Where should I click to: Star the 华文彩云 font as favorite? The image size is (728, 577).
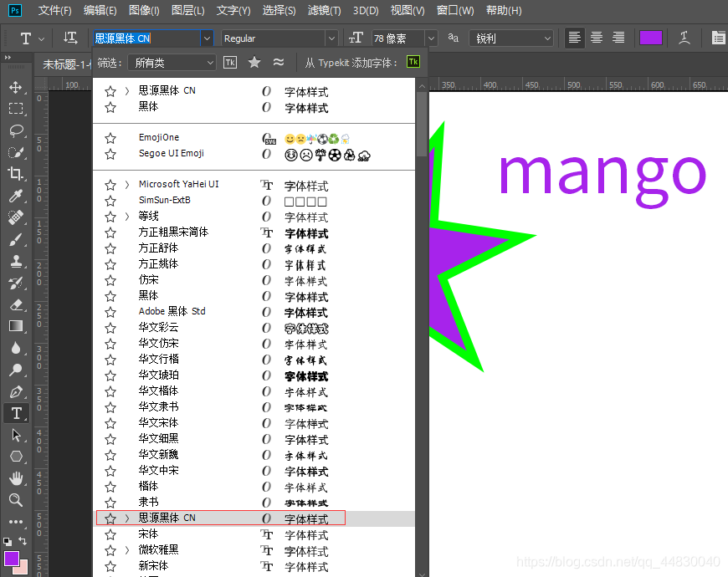pyautogui.click(x=110, y=329)
